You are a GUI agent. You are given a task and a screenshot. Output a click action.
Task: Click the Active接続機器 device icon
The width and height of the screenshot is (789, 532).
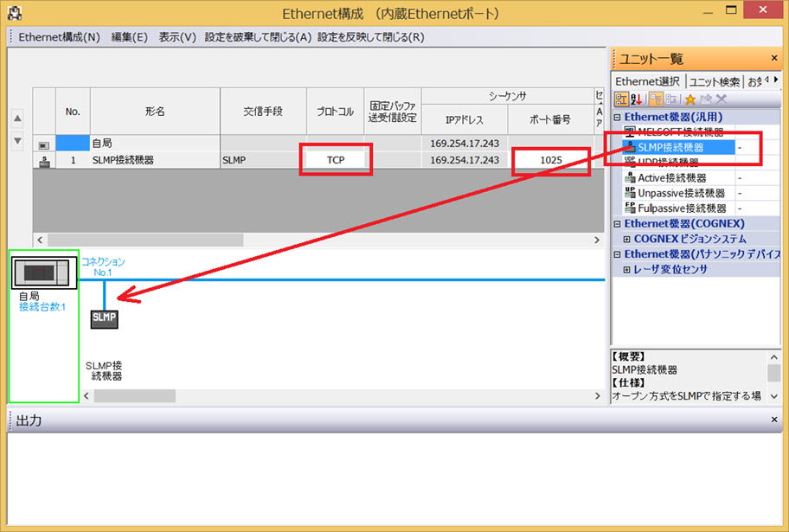[630, 177]
